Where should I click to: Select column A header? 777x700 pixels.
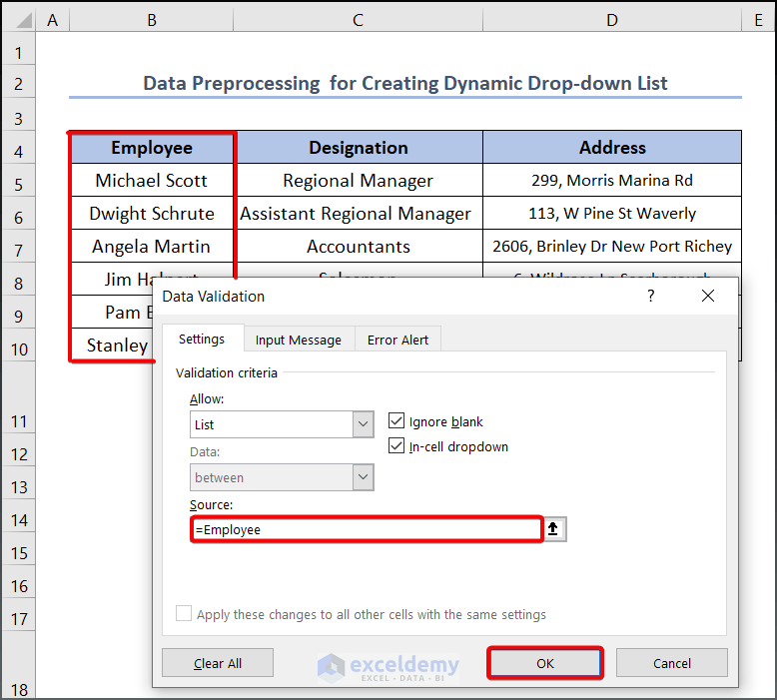53,20
